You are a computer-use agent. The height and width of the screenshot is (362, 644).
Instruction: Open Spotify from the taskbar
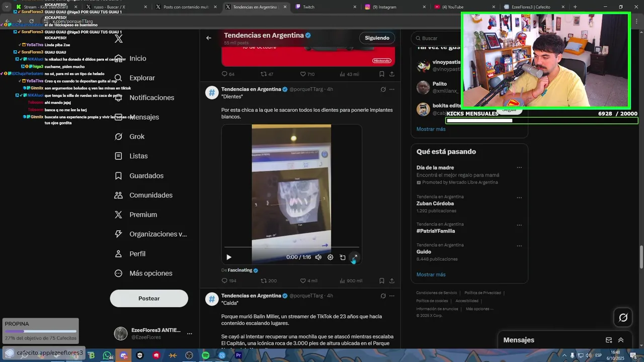[205, 355]
